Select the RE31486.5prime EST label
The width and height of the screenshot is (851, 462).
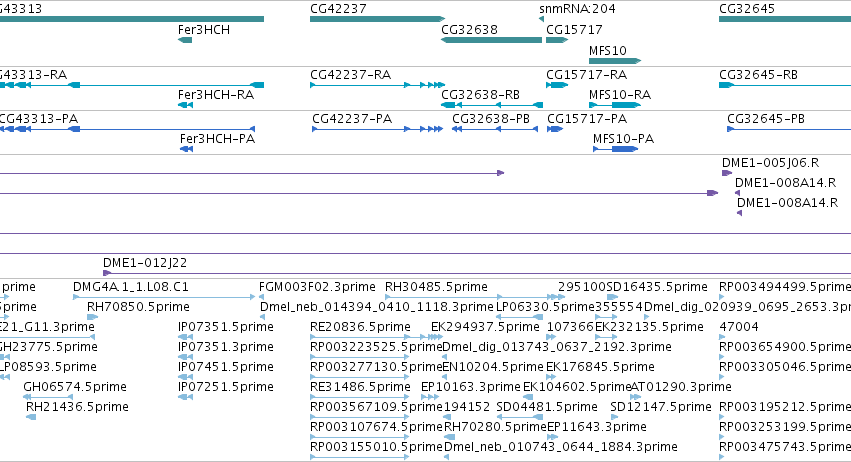360,387
